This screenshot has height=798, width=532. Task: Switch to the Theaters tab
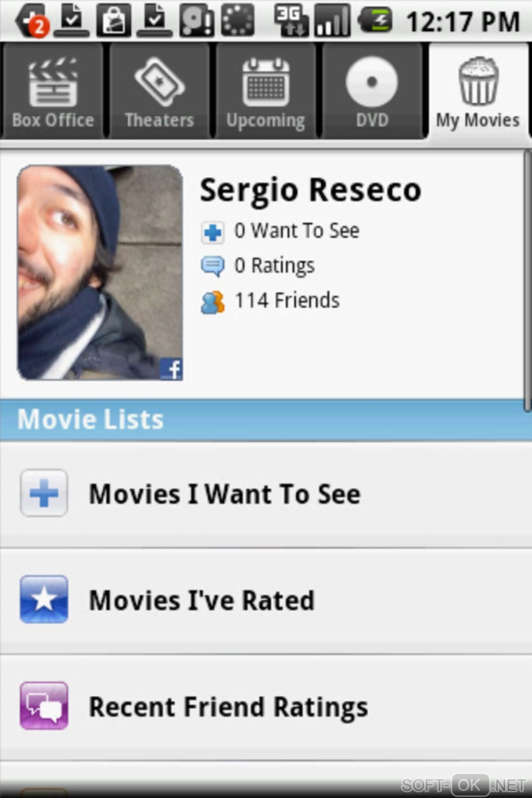coord(159,91)
